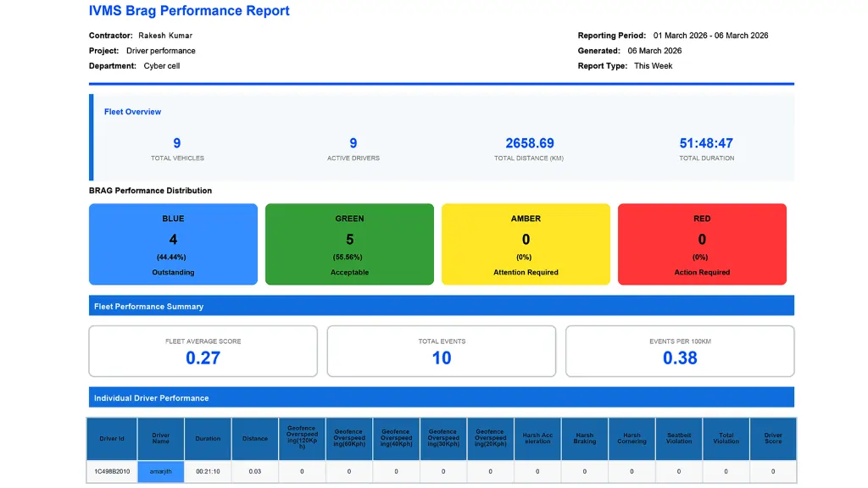Click the duration cell 00:21:10
Image resolution: width=868 pixels, height=488 pixels.
pyautogui.click(x=208, y=471)
